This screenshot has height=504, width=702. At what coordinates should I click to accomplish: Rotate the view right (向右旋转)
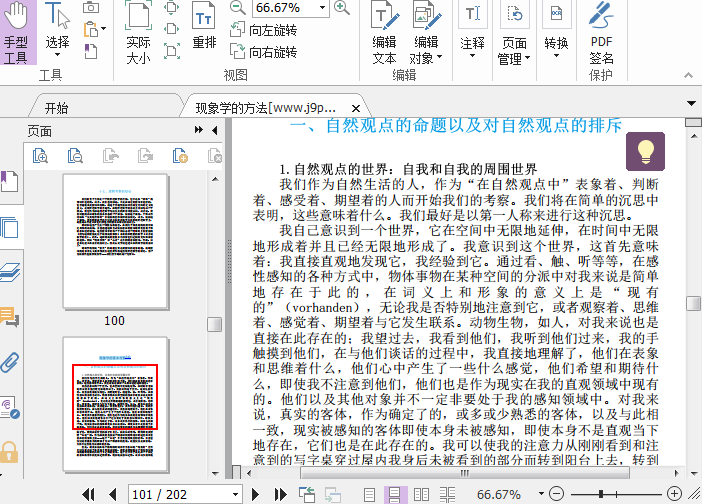coord(264,51)
